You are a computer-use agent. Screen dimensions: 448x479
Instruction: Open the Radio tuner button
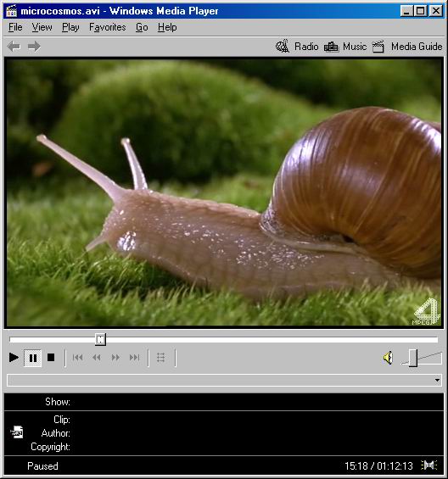(x=297, y=47)
